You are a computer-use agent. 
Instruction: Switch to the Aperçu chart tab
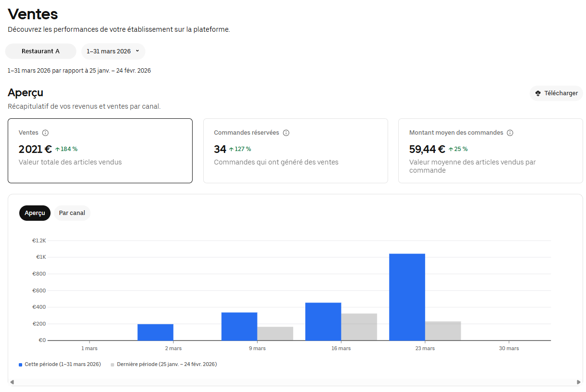tap(35, 213)
